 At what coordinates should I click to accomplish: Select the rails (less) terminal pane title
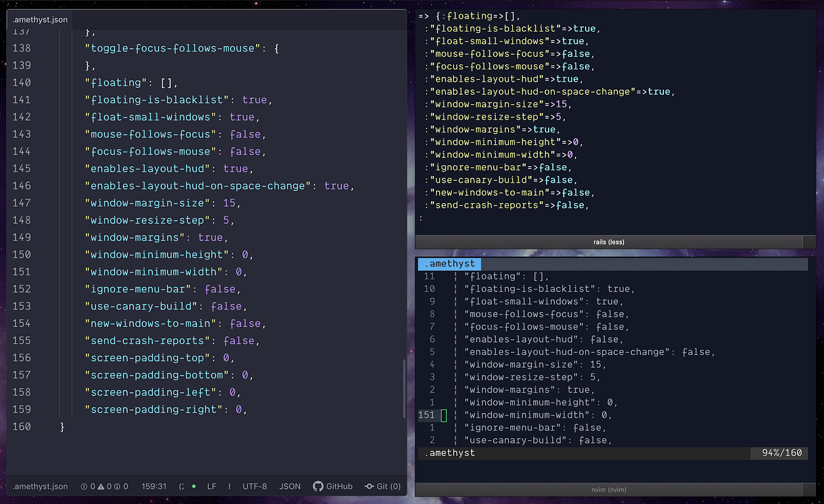click(608, 242)
